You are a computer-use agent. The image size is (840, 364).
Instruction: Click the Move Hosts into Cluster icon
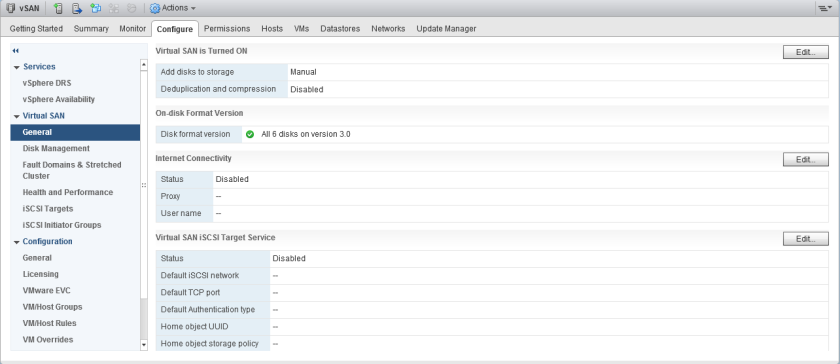point(77,8)
